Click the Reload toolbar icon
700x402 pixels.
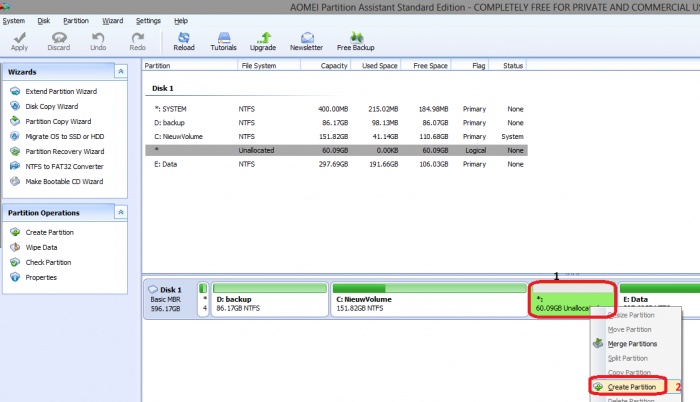184,41
